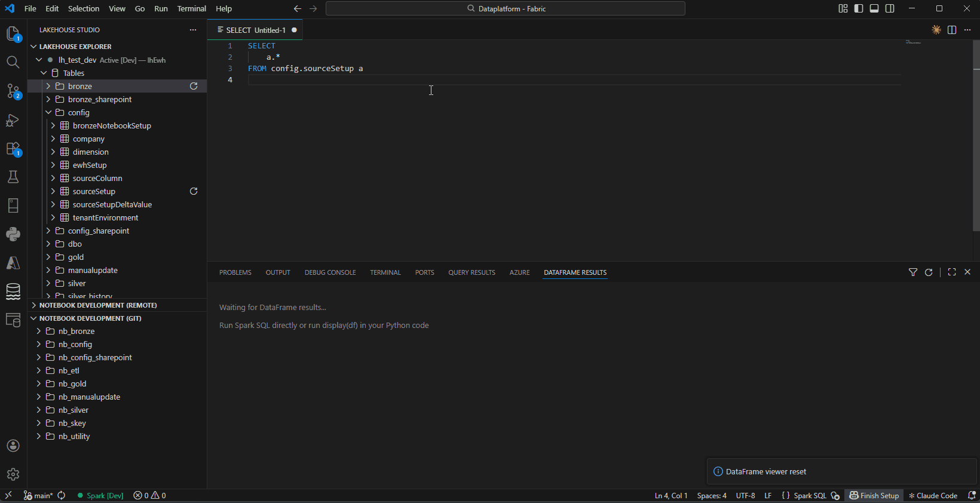Change Spark SQL language mode
Image resolution: width=980 pixels, height=503 pixels.
tap(810, 495)
